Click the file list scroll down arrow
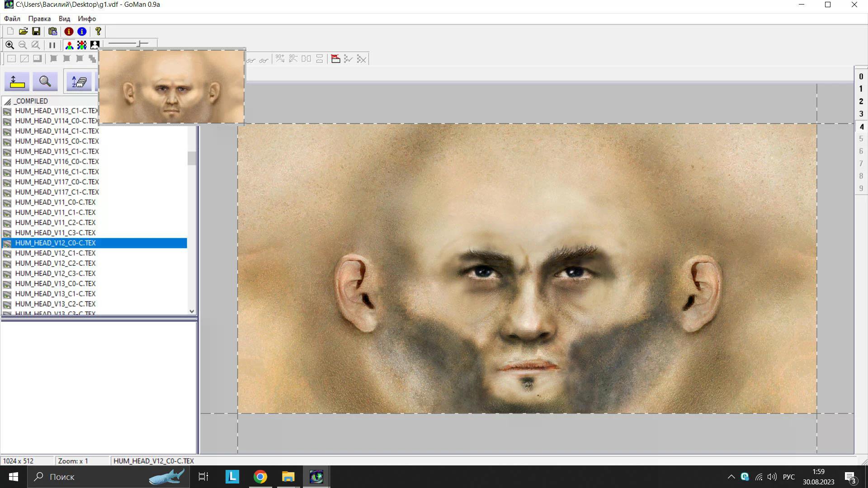868x488 pixels. pyautogui.click(x=192, y=311)
